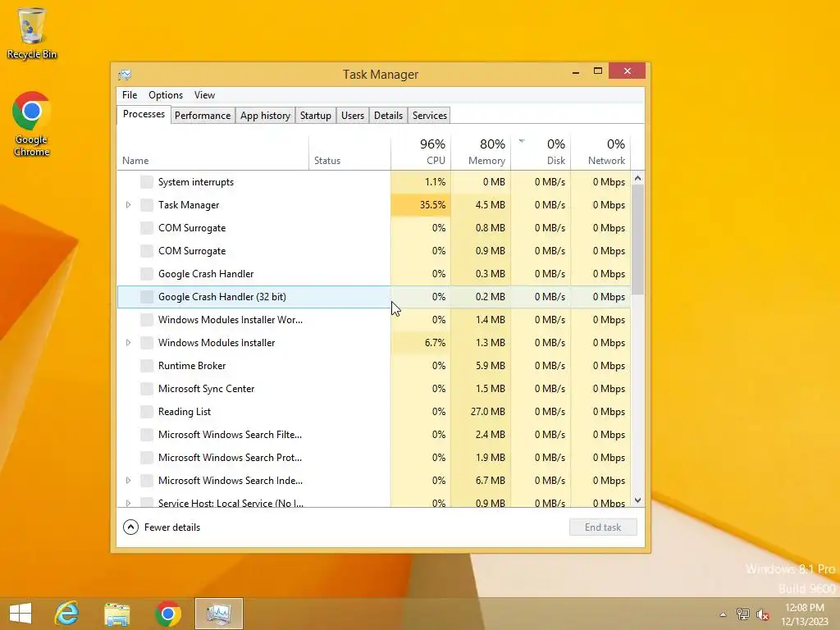Click the 27.0 MB memory cell
840x630 pixels.
481,412
